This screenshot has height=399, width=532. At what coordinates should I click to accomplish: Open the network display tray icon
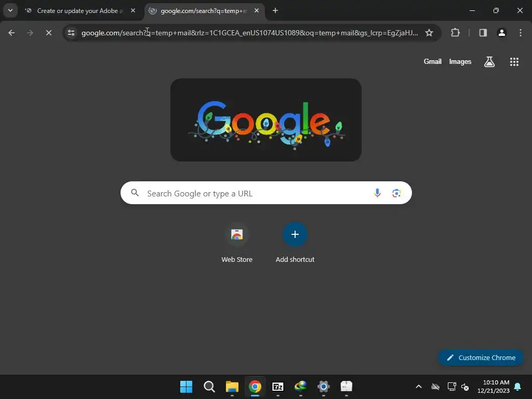[x=452, y=387]
